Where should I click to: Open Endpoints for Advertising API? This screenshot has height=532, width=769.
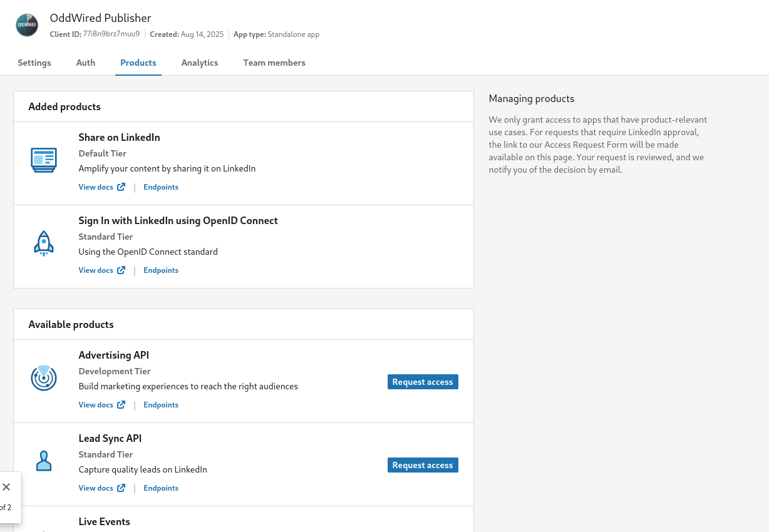[x=161, y=405]
